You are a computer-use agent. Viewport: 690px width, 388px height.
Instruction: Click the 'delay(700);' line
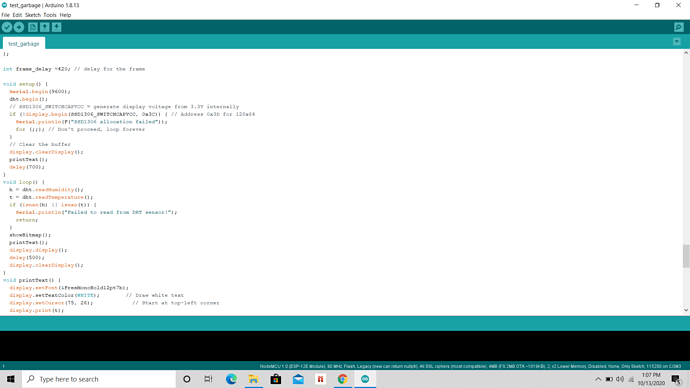[27, 167]
